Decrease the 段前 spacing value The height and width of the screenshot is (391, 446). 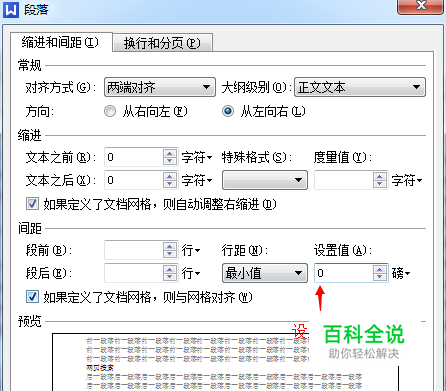tap(170, 254)
